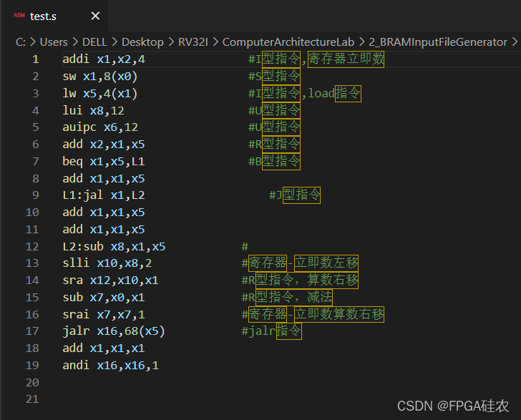Place the cursor in "lw x5,4(x1)"
This screenshot has width=521, height=420.
click(x=100, y=93)
